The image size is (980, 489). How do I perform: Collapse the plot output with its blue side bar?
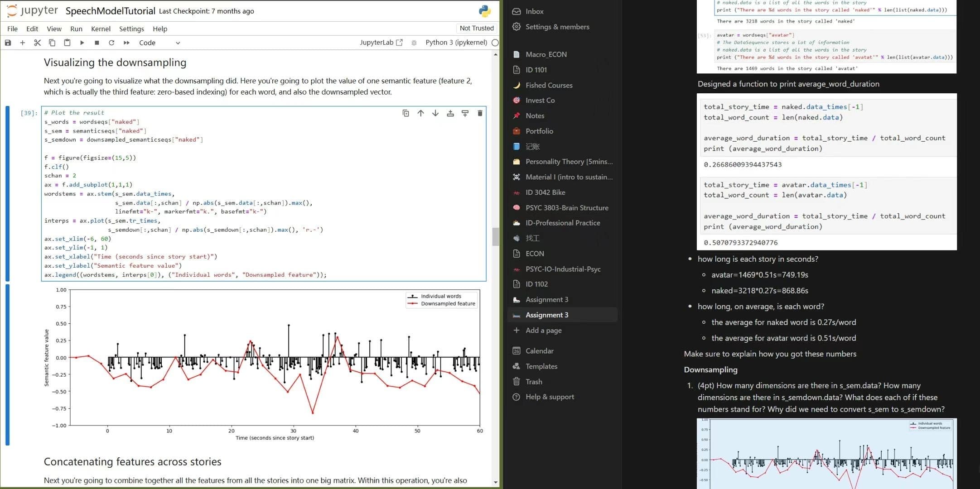coord(7,365)
